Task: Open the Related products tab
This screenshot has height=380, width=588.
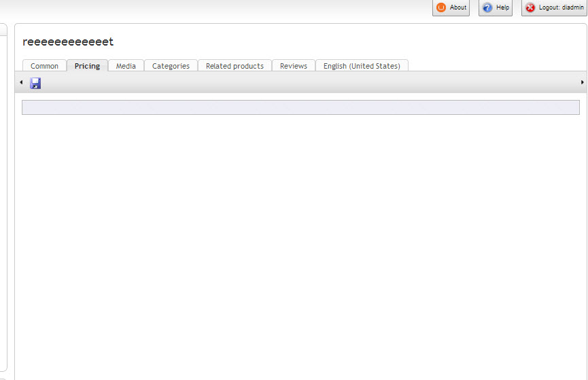Action: [235, 66]
